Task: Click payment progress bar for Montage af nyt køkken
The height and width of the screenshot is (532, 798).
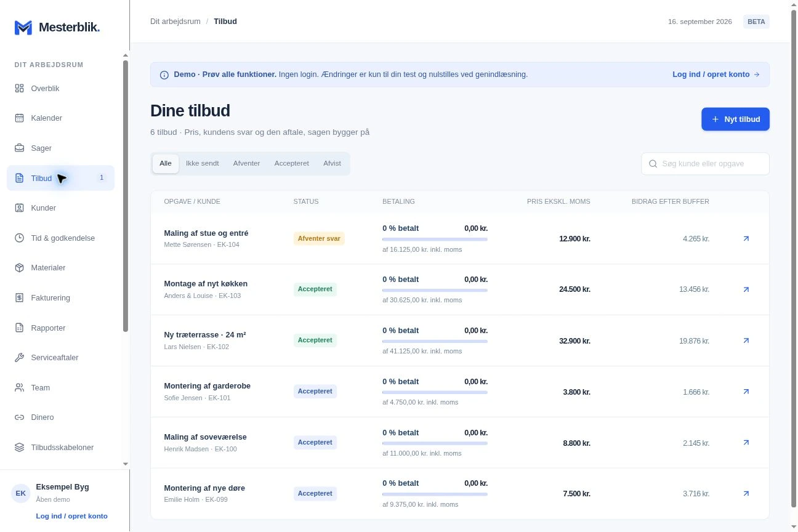Action: (435, 290)
